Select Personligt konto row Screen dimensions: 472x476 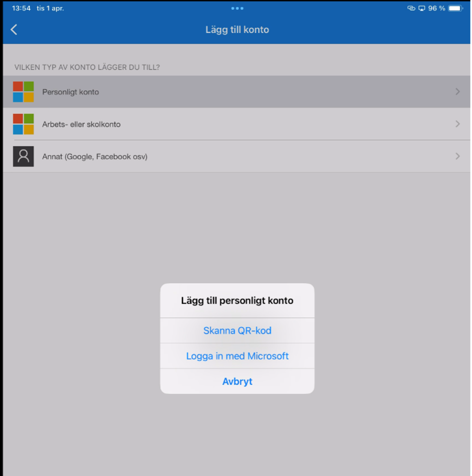[x=236, y=92]
